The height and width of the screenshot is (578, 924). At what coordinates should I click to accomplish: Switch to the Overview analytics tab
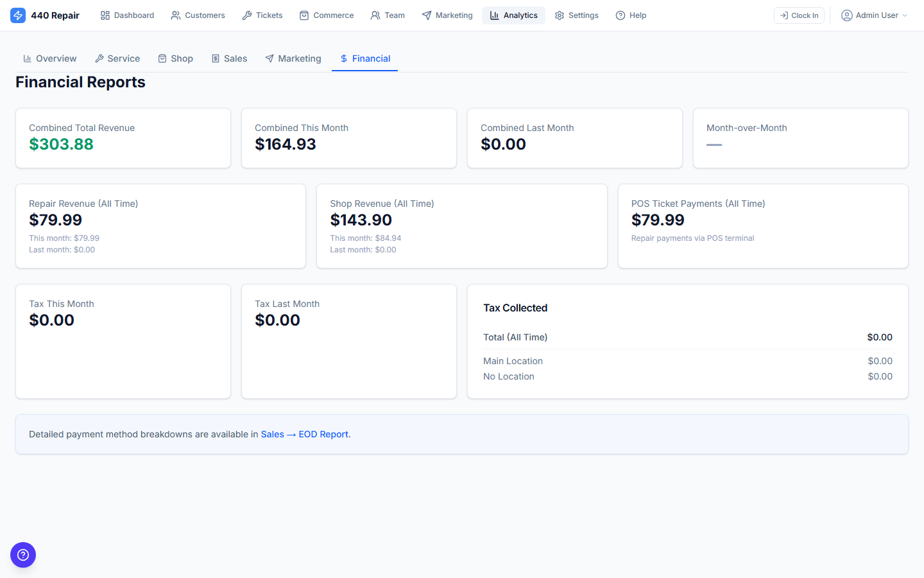coord(50,58)
